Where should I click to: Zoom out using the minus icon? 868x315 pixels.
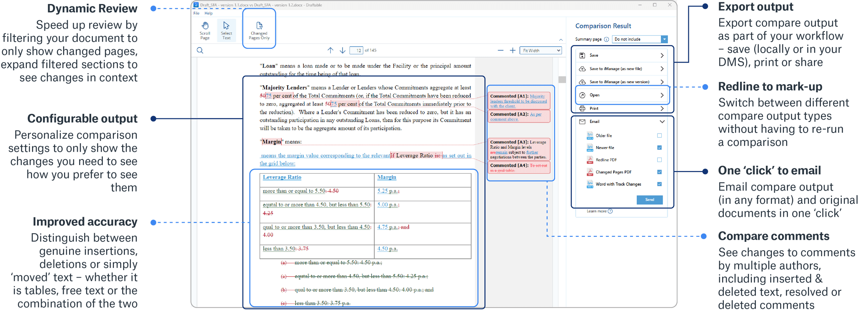tap(500, 50)
